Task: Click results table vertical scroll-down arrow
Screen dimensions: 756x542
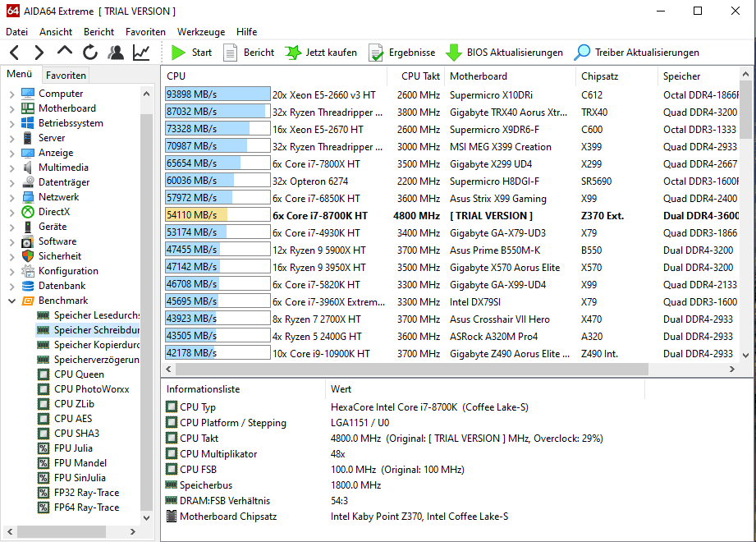Action: click(745, 356)
